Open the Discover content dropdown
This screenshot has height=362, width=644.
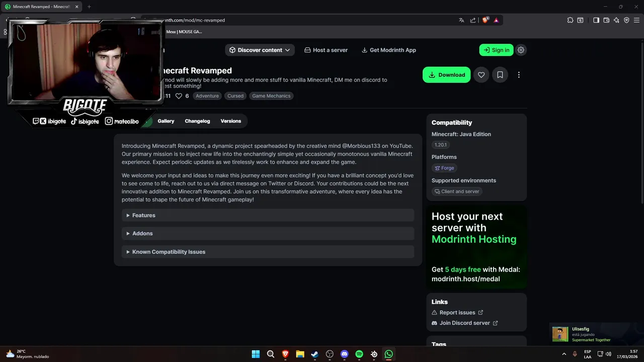[260, 50]
